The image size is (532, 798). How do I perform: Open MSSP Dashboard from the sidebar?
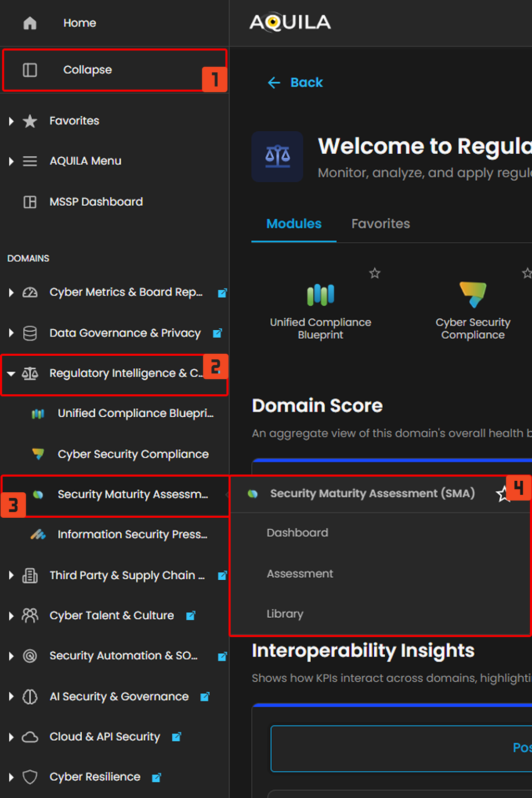tap(96, 202)
